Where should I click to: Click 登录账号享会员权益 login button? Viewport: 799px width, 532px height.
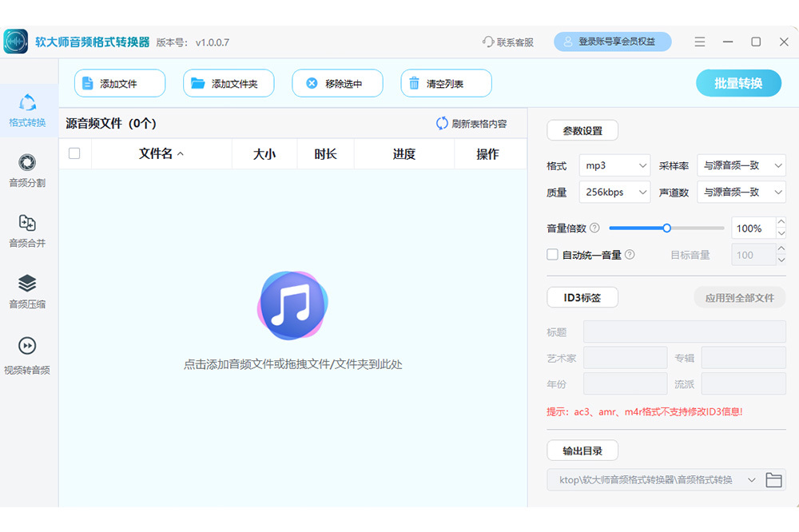[x=613, y=42]
